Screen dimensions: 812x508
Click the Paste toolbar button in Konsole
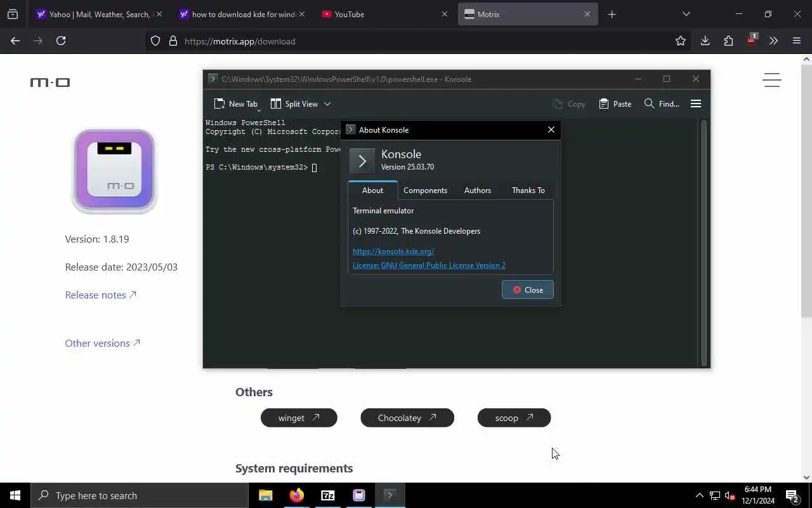coord(615,104)
